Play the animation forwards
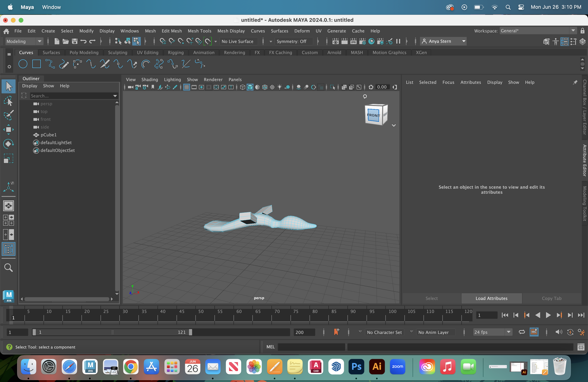Screen dimensions: 588x382 click(548, 315)
